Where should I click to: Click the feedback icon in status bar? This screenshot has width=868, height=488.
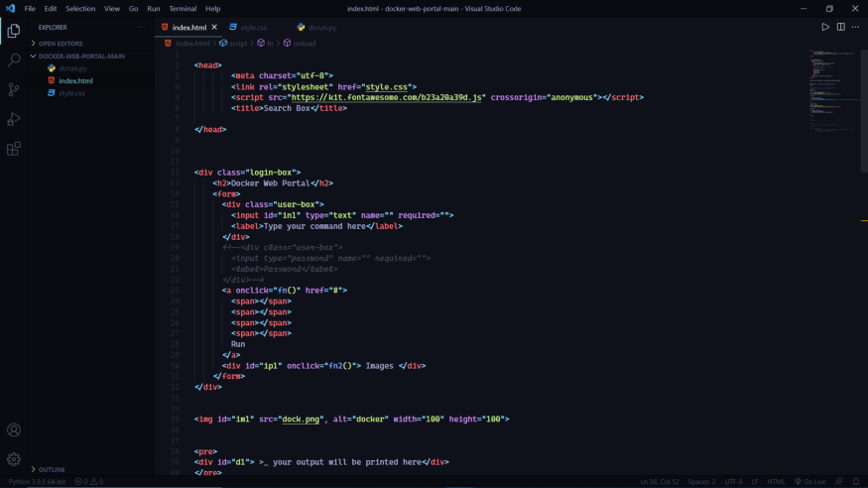(840, 481)
